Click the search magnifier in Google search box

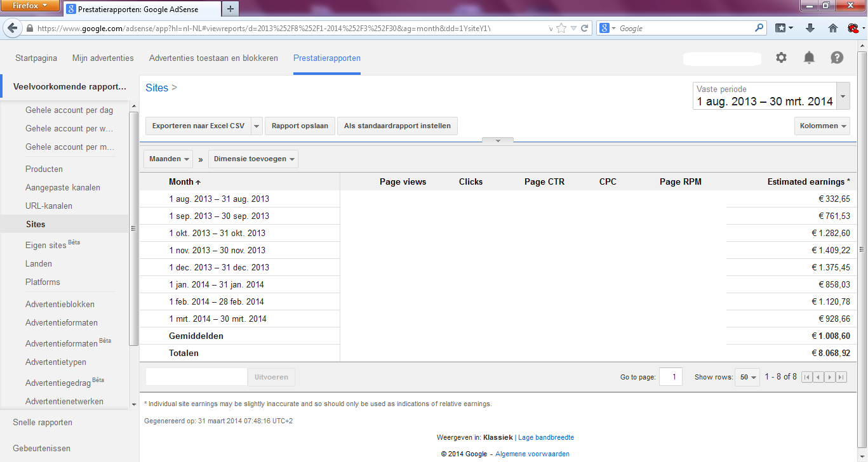759,28
